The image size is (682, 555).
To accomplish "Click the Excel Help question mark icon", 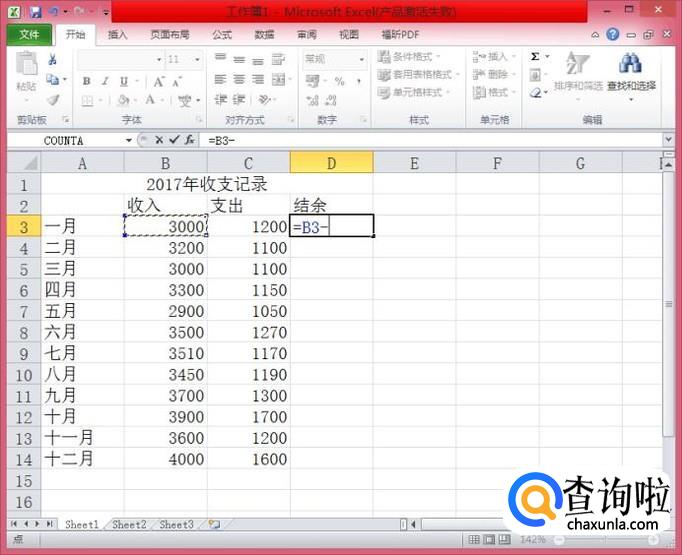I will pyautogui.click(x=612, y=34).
